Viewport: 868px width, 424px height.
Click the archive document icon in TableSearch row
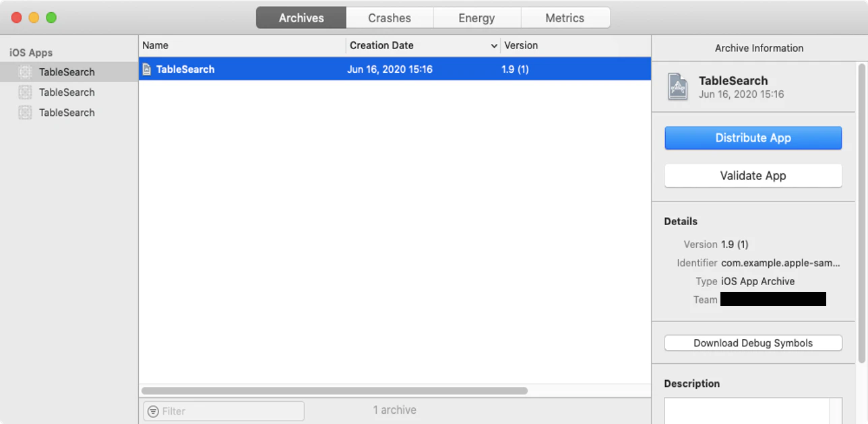point(147,69)
